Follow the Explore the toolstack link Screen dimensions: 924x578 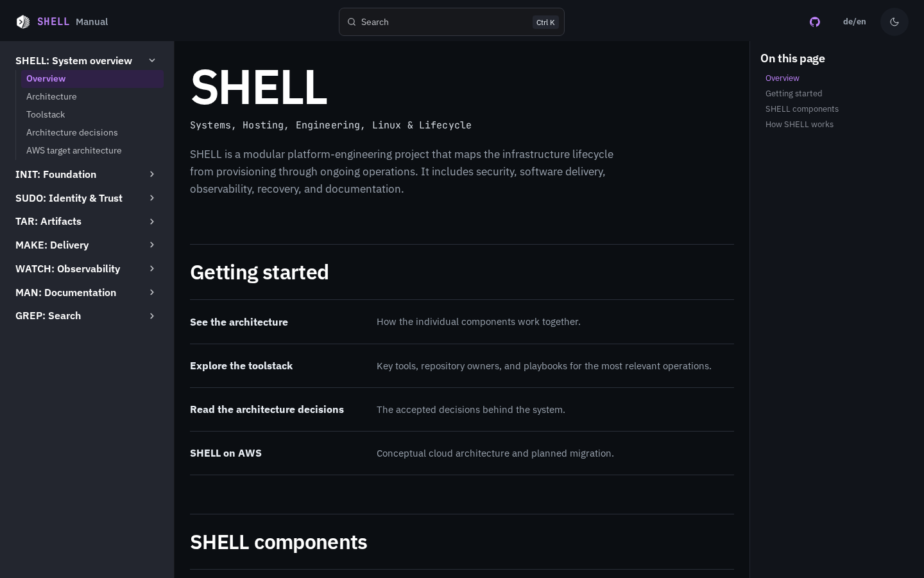tap(241, 365)
